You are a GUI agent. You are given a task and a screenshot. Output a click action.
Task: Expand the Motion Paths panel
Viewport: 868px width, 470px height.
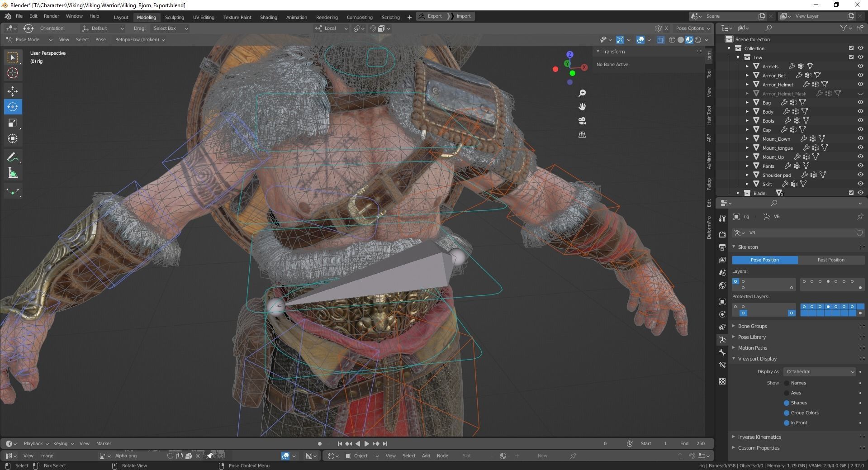(x=753, y=348)
